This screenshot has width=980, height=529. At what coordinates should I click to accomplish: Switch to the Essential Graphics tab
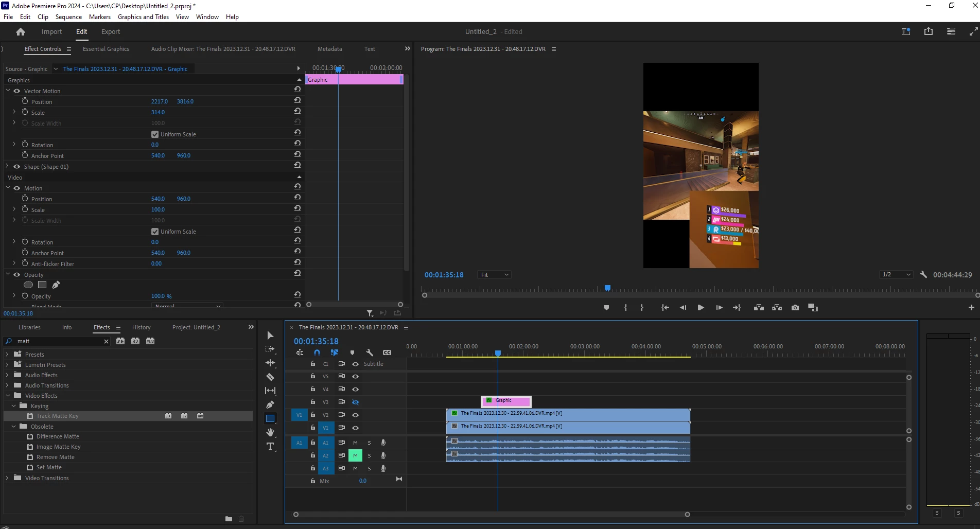click(106, 49)
